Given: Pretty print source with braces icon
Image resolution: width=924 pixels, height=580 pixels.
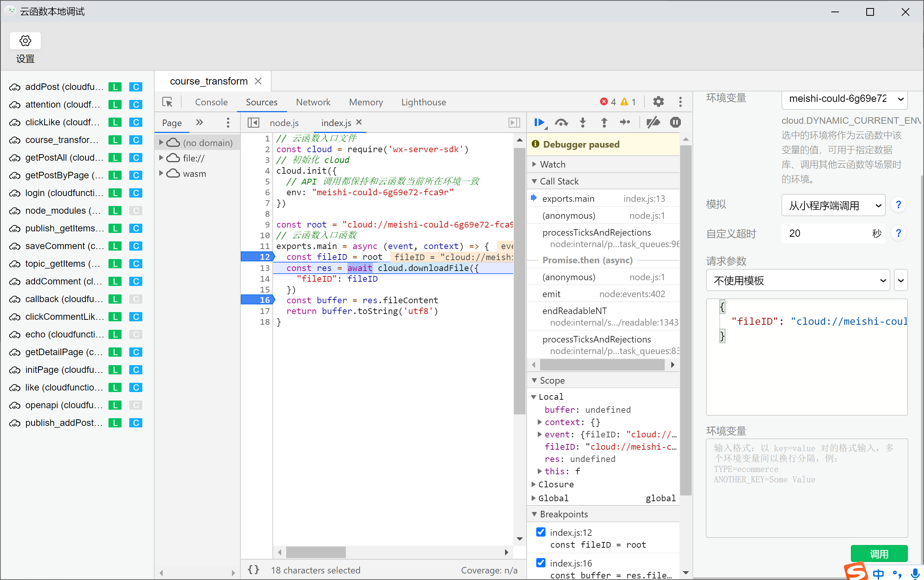Looking at the screenshot, I should click(254, 570).
